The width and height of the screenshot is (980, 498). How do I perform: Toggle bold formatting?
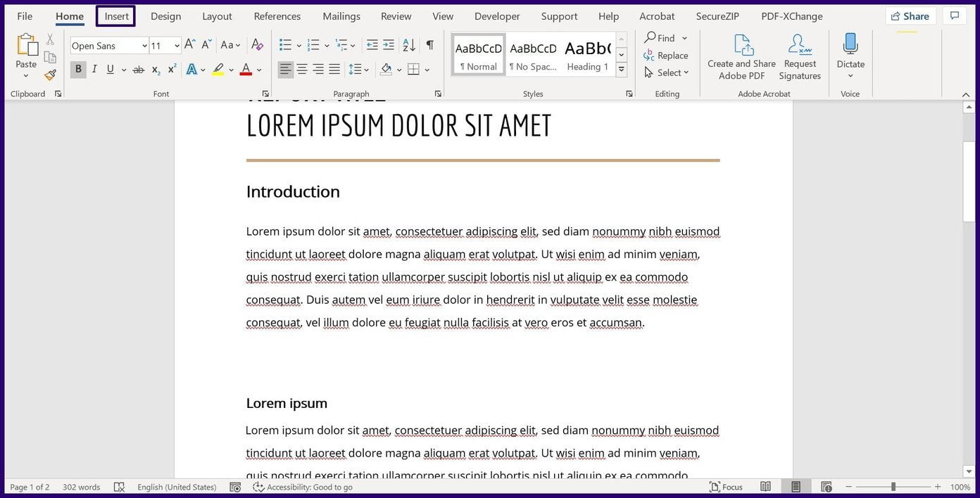coord(78,69)
